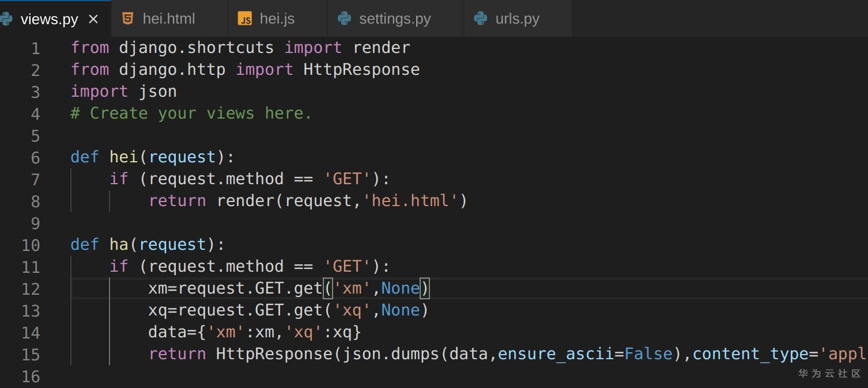The width and height of the screenshot is (868, 388).
Task: Click the Python icon on urls.py tab
Action: tap(481, 18)
